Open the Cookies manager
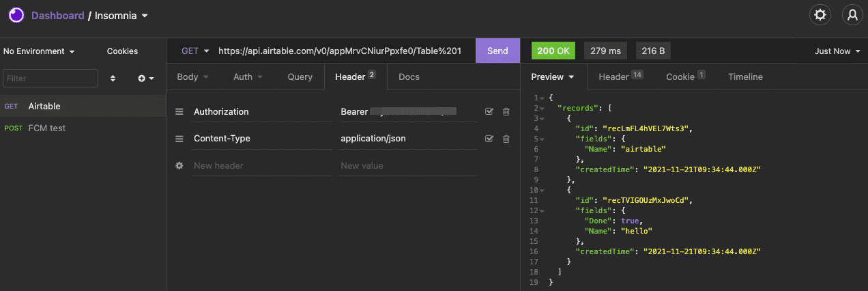Screen dimensions: 868x291 [122, 51]
